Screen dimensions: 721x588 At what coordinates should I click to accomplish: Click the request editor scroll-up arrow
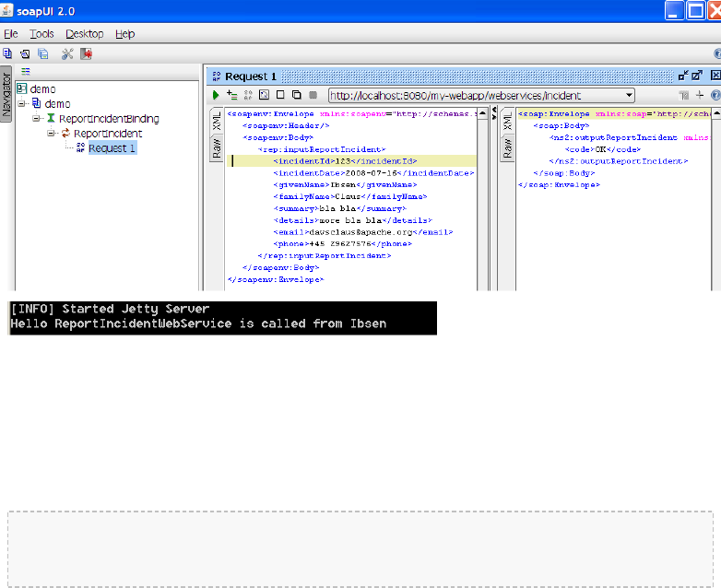pos(482,113)
